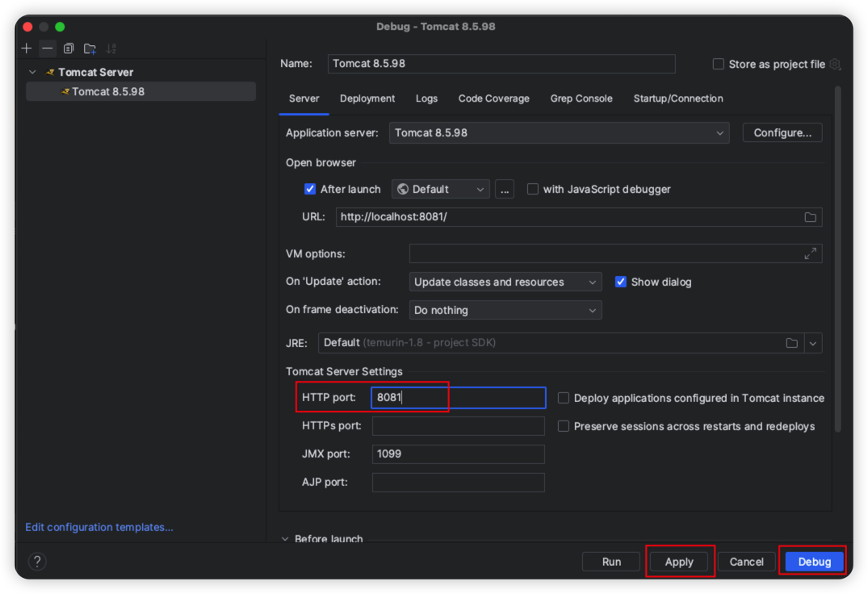Click the Cancel button
868x594 pixels.
pos(746,562)
